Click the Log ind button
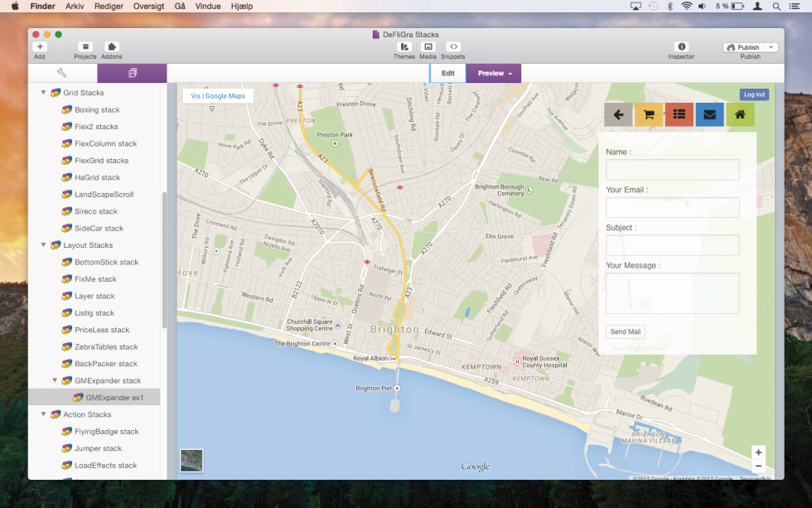The image size is (812, 508). point(754,94)
